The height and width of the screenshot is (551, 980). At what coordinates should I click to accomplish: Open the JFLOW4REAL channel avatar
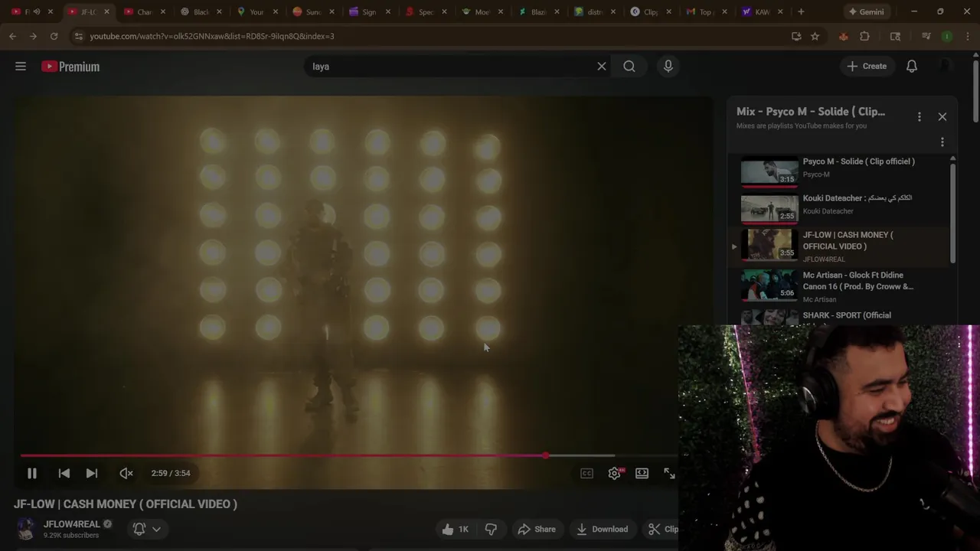(26, 529)
